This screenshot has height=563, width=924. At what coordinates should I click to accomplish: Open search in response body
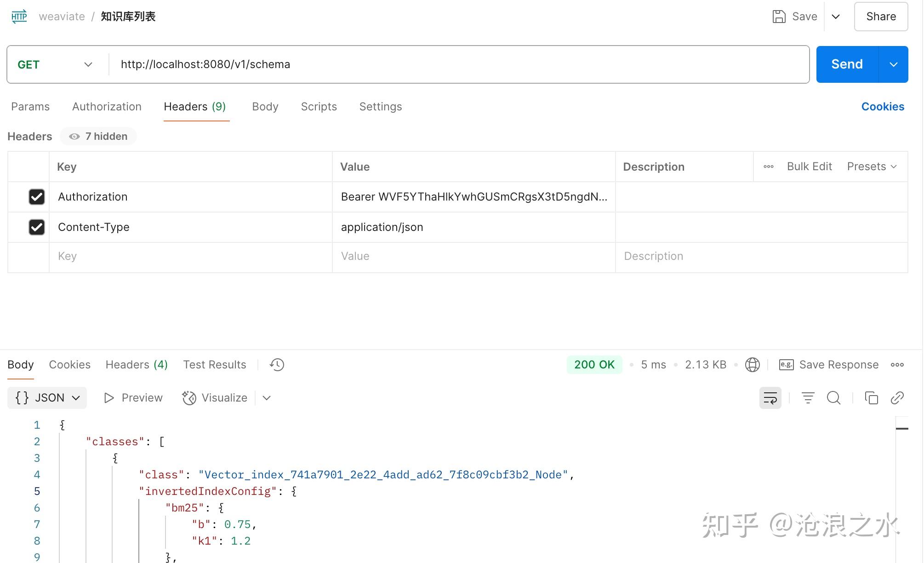(833, 398)
